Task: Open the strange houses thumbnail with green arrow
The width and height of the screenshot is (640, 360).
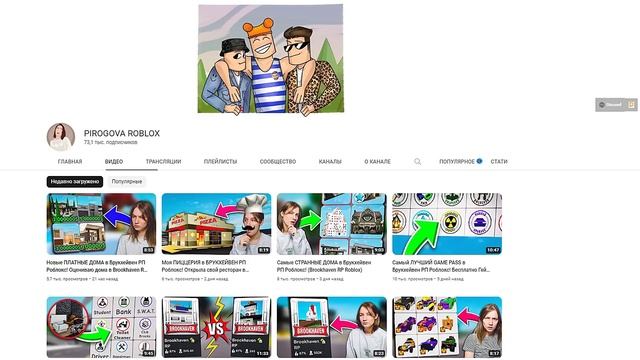Action: (x=331, y=224)
